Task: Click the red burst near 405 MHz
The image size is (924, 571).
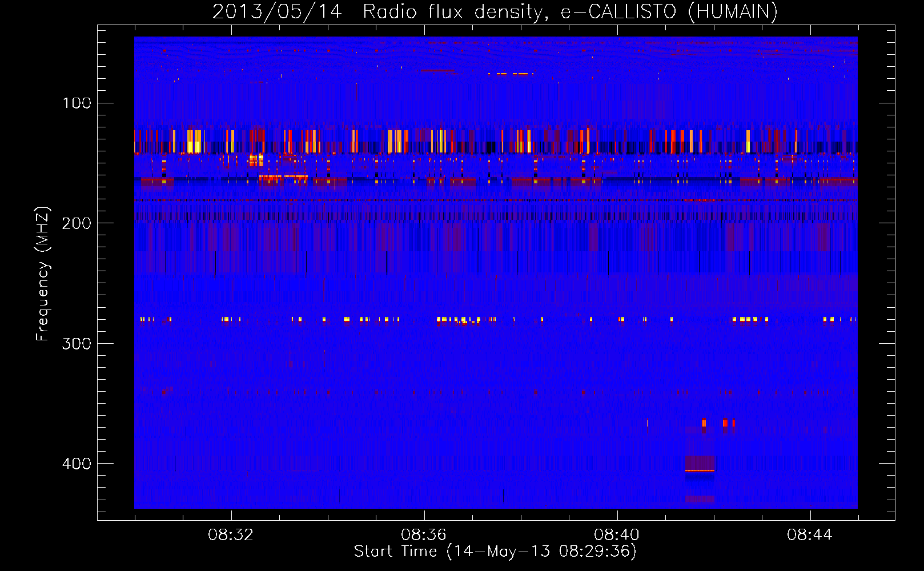Action: coord(700,471)
